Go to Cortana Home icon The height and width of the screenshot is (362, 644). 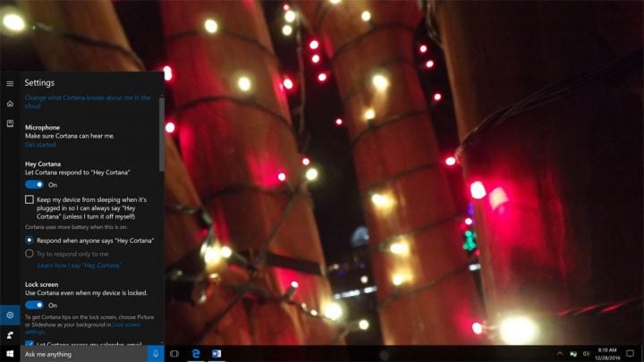point(10,104)
